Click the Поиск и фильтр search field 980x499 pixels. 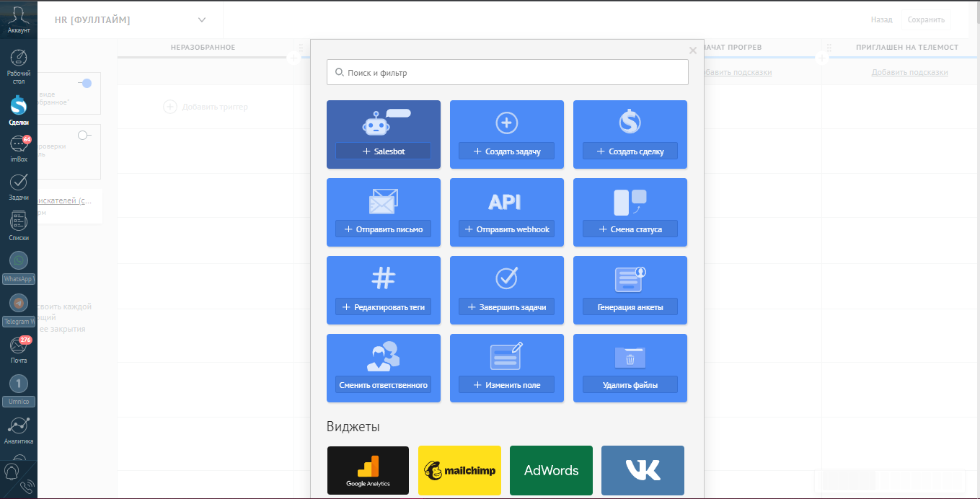point(507,72)
